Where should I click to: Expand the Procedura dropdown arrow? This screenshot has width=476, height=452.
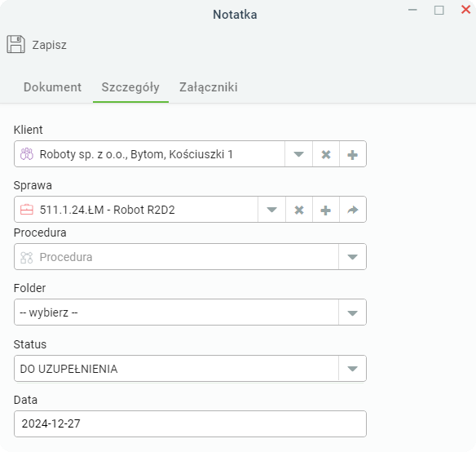[x=352, y=257]
